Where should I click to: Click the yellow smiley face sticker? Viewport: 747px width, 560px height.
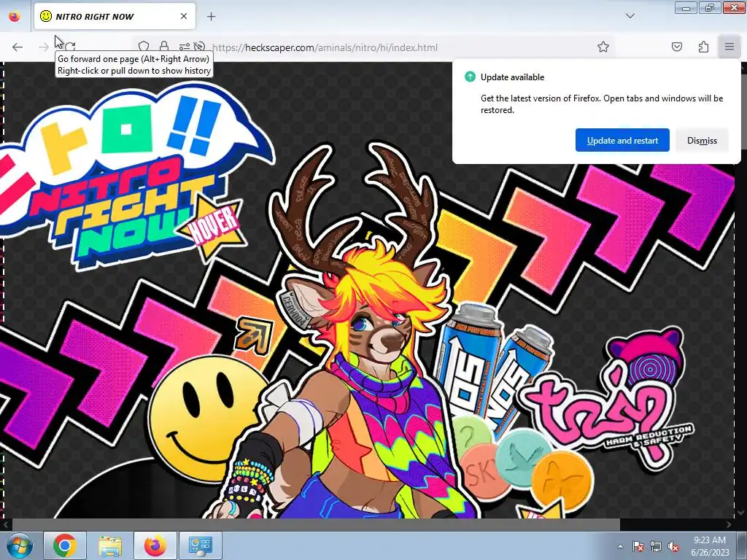point(207,418)
